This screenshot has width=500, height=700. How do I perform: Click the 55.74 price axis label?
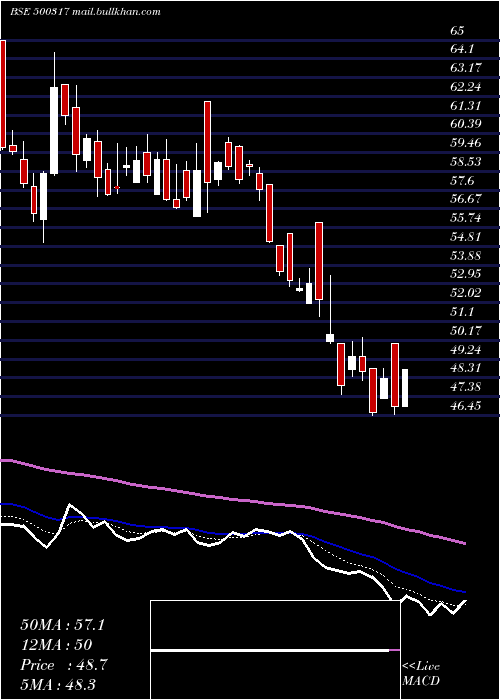(x=465, y=218)
